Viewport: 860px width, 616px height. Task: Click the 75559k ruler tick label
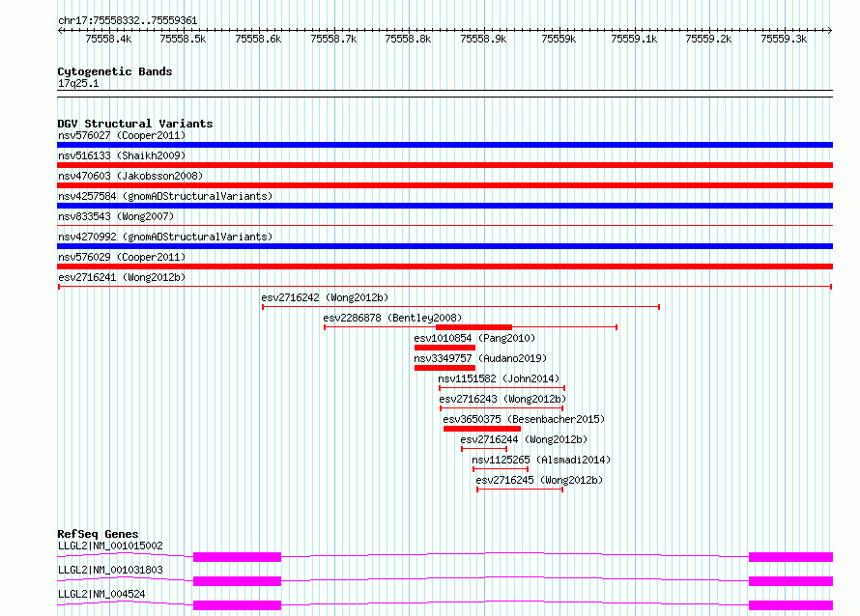(x=559, y=39)
